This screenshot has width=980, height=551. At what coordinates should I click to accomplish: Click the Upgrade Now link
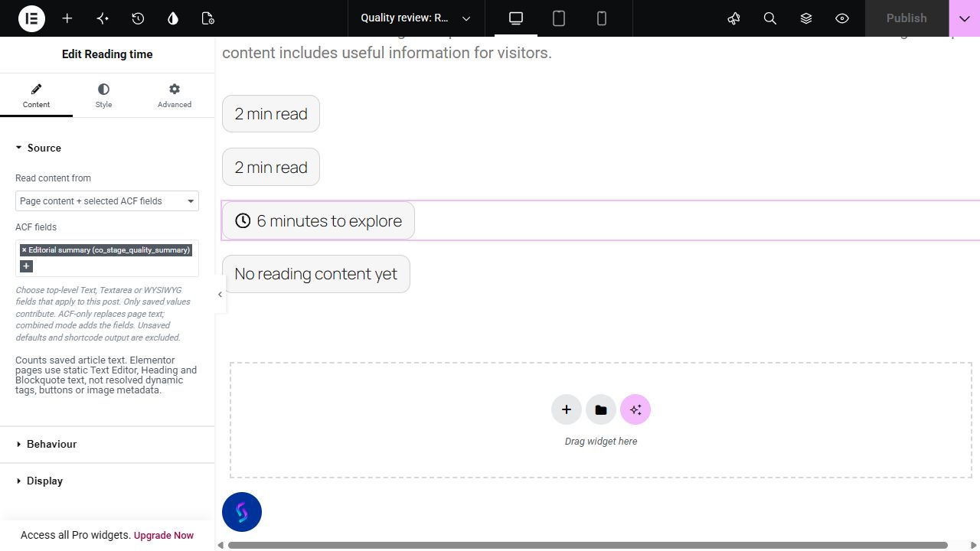tap(164, 536)
